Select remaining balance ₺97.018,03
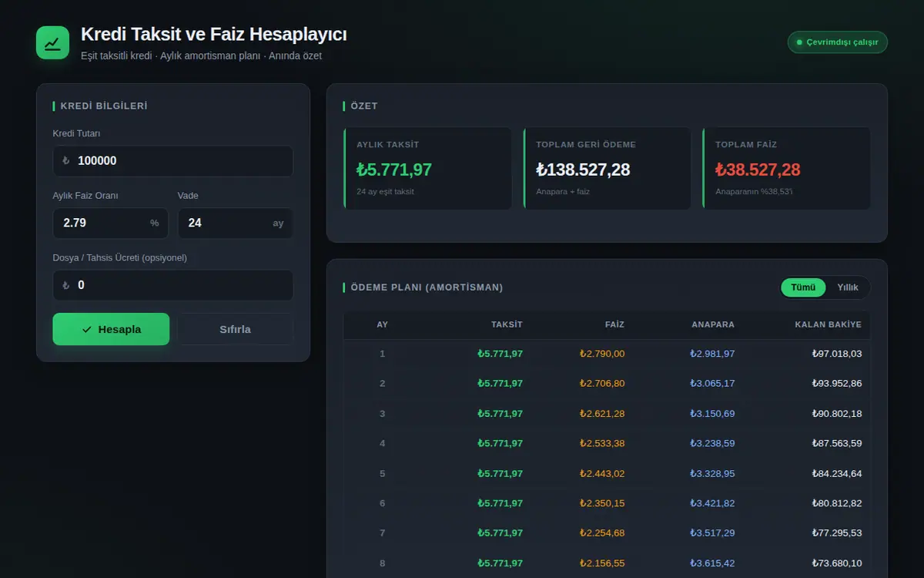Screen dimensions: 924x578 coord(837,354)
